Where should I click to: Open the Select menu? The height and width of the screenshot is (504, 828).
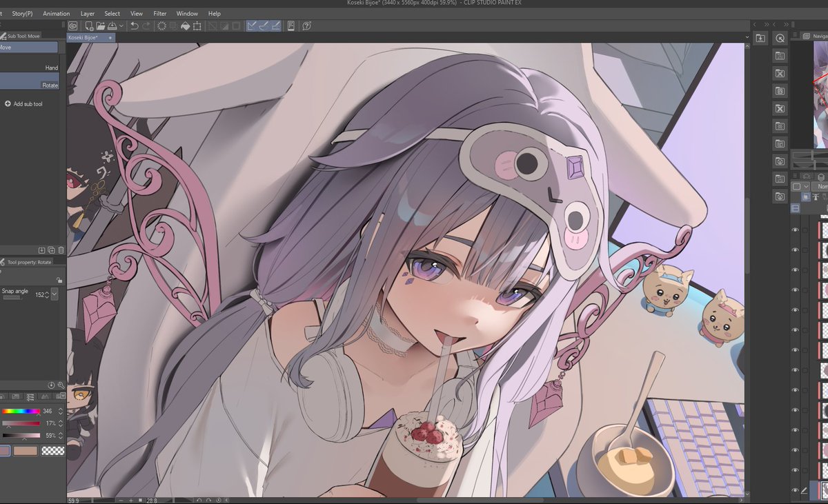112,13
